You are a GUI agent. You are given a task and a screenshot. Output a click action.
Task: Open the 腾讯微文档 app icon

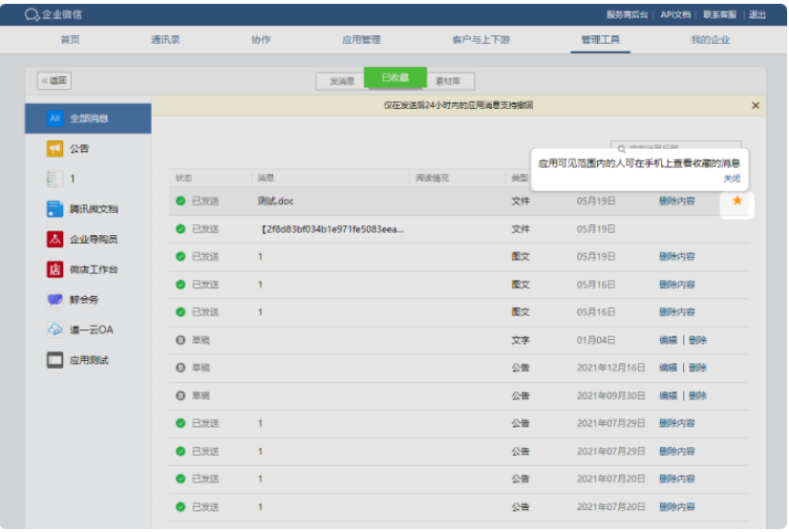point(55,209)
